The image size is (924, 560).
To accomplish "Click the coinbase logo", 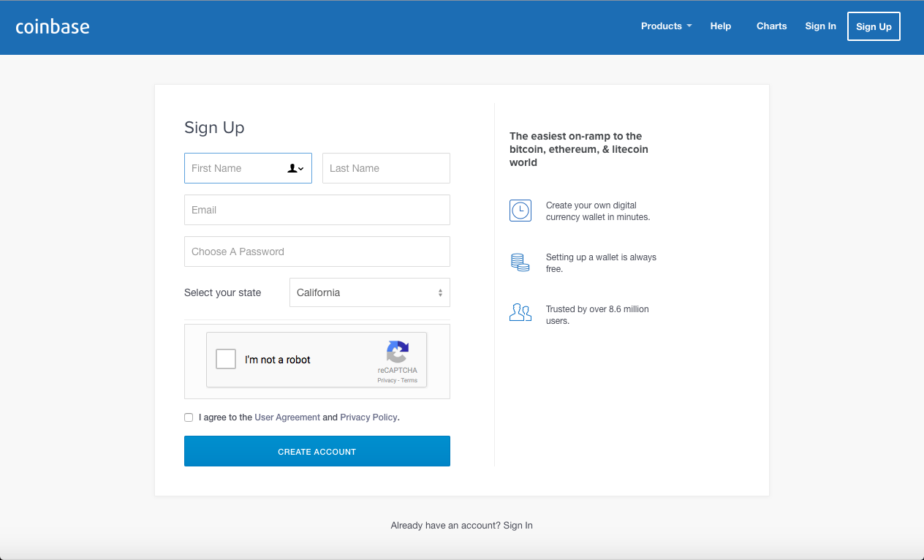I will click(53, 27).
